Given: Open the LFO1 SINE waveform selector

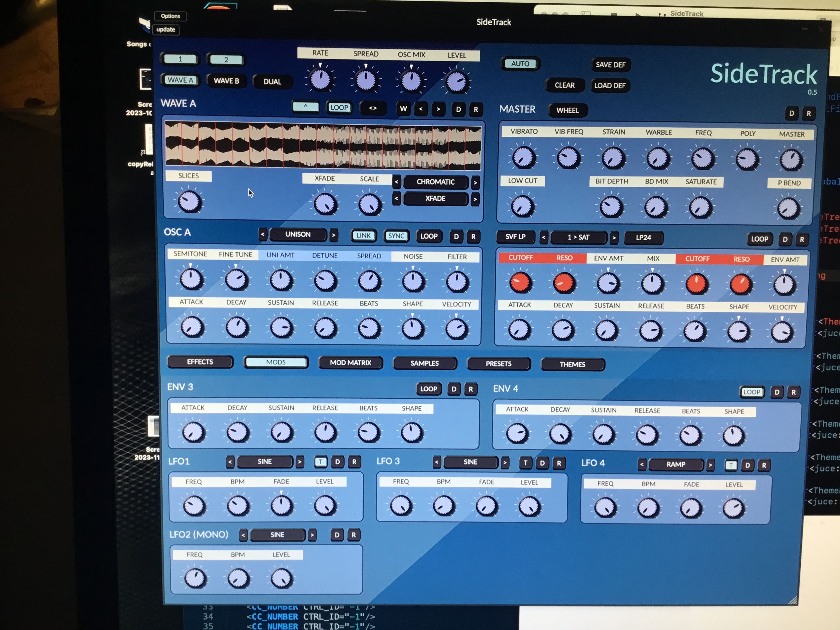Looking at the screenshot, I should (x=265, y=461).
